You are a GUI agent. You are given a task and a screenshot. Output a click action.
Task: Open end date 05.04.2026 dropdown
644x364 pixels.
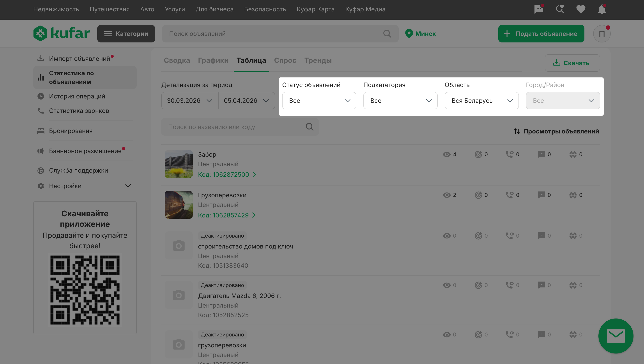pos(246,101)
